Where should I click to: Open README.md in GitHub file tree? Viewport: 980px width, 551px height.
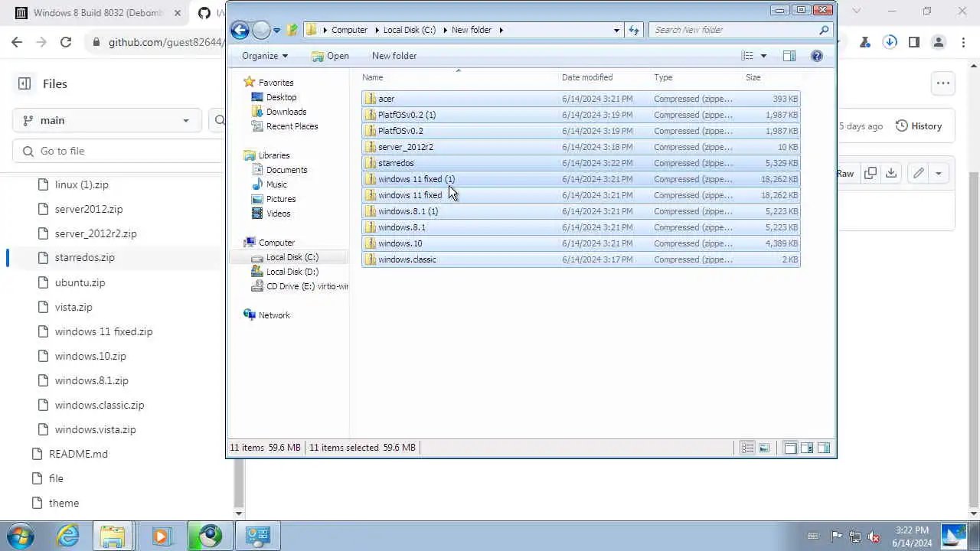click(x=78, y=454)
